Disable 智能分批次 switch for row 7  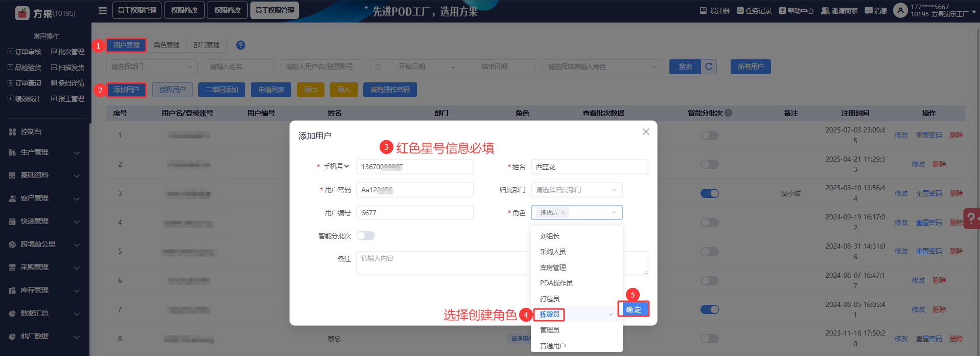point(709,309)
